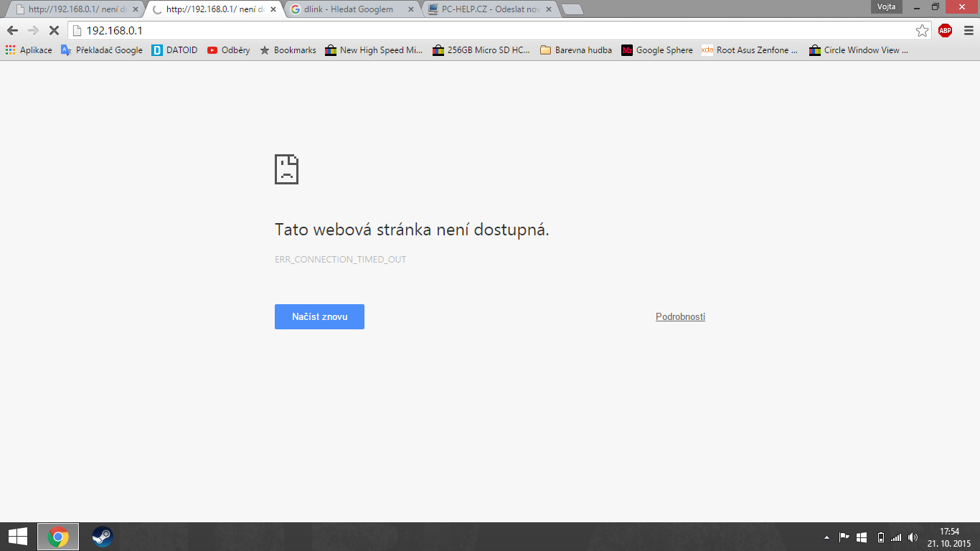Expand the Barevna hudba bookmark folder

576,50
